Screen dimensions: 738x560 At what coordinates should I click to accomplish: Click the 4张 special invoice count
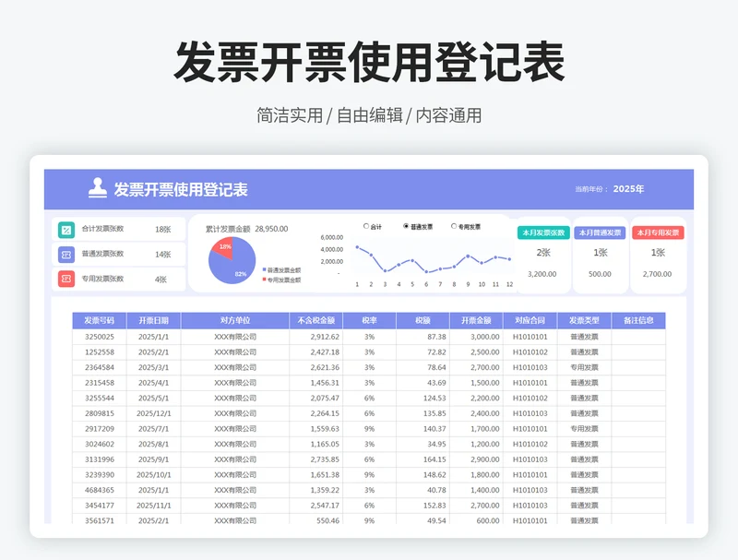161,280
